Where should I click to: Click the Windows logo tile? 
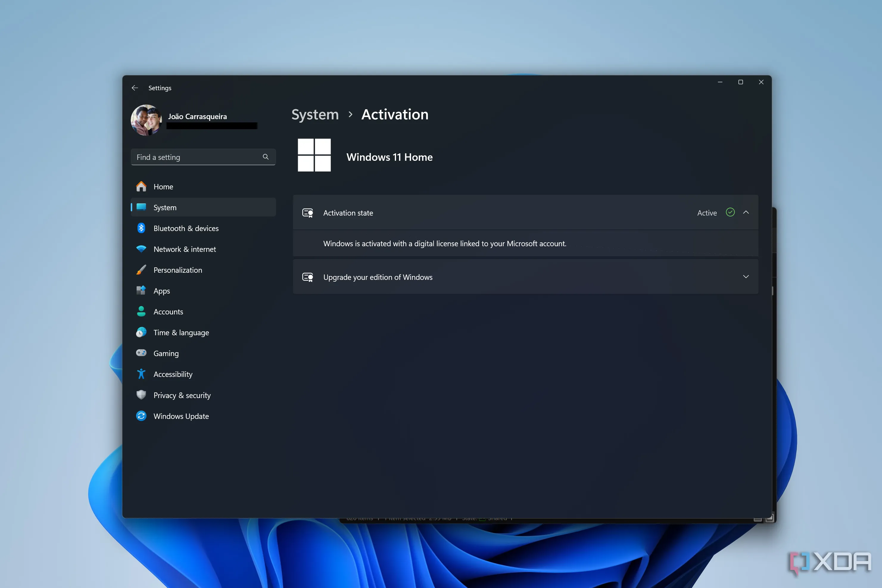[314, 155]
